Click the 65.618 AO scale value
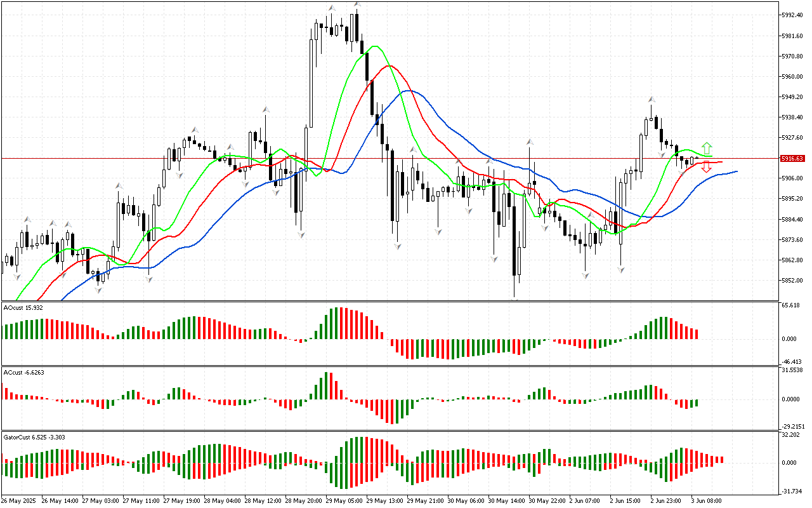The width and height of the screenshot is (812, 508). (x=790, y=305)
